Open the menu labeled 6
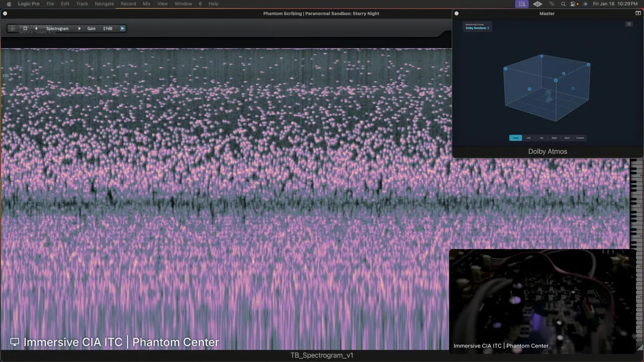This screenshot has height=362, width=644. pos(200,4)
